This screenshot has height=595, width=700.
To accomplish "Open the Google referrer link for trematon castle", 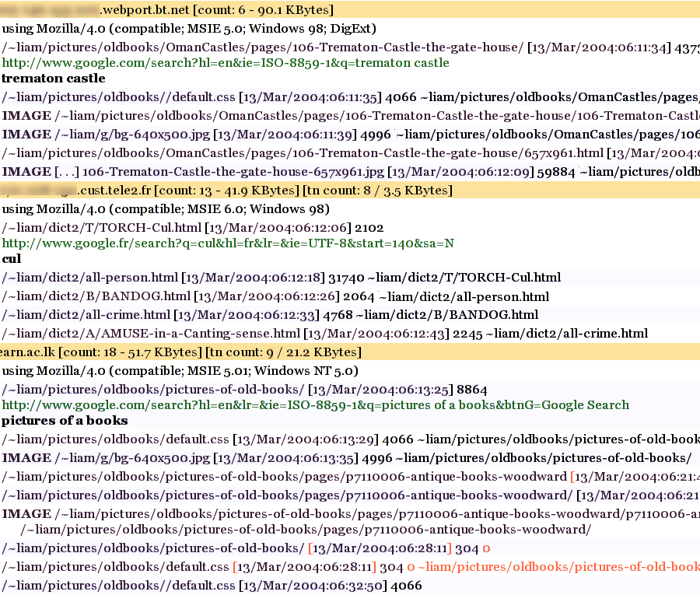I will pos(226,63).
